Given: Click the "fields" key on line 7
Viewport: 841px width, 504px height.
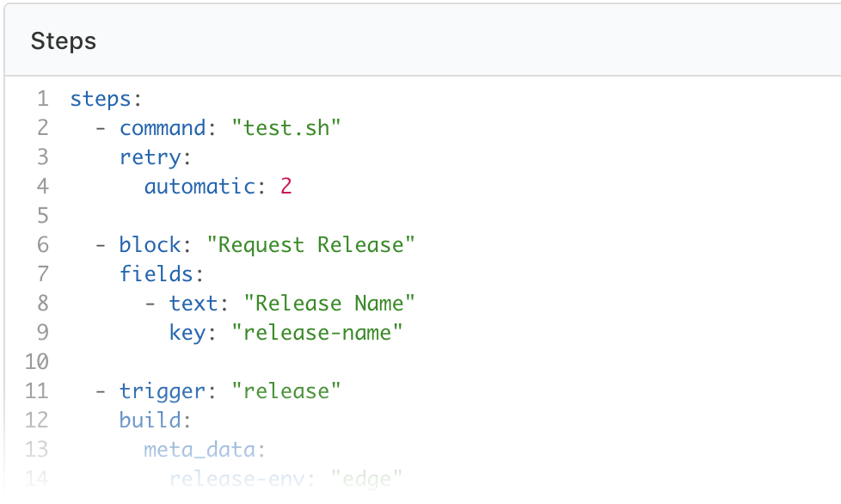Looking at the screenshot, I should [x=157, y=274].
